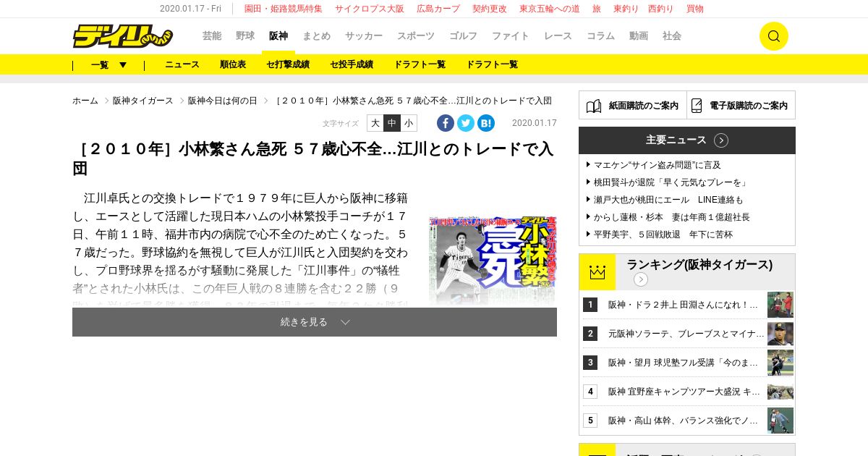Open 契約更改 top link
This screenshot has height=456, width=868.
[x=490, y=9]
